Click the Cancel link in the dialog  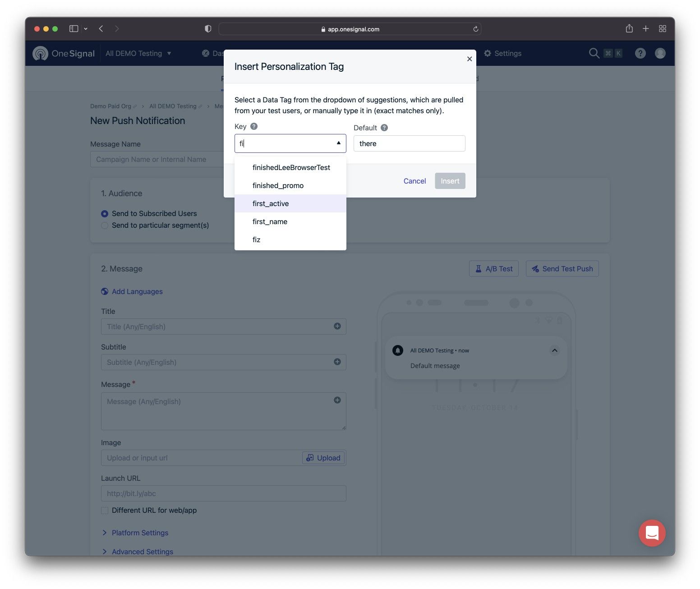click(x=414, y=181)
